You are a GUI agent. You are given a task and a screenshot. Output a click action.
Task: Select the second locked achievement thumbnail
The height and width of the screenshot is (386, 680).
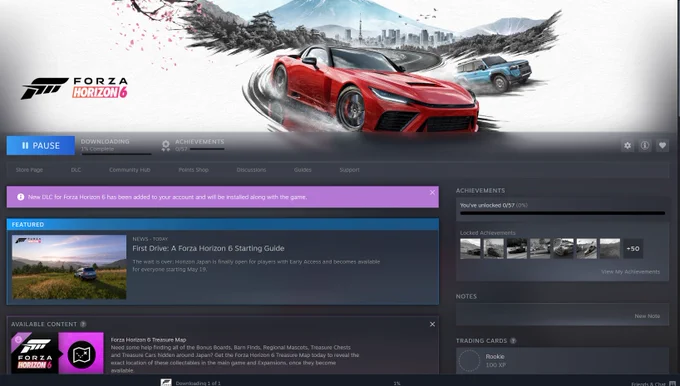494,249
